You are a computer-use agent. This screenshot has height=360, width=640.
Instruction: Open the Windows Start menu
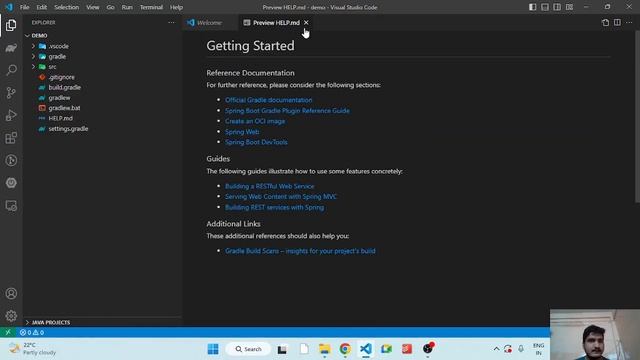coord(213,349)
